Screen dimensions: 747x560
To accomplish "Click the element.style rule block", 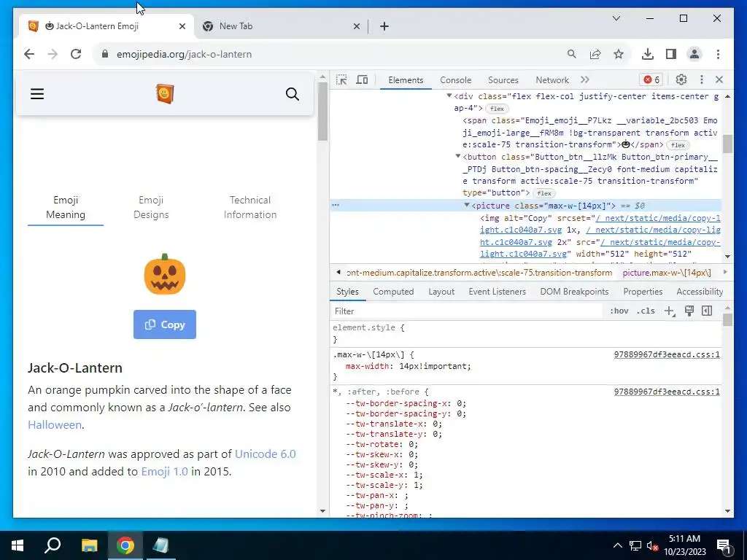I will click(x=525, y=333).
